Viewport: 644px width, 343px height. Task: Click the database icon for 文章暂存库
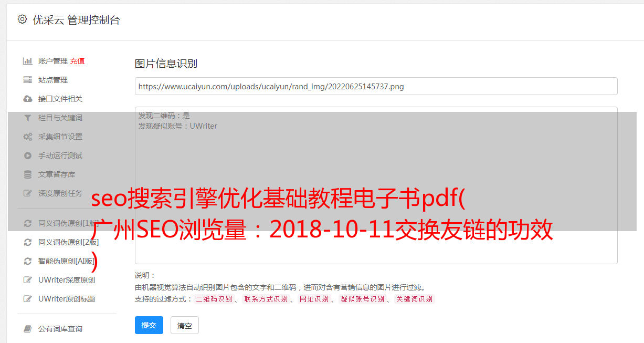click(28, 174)
